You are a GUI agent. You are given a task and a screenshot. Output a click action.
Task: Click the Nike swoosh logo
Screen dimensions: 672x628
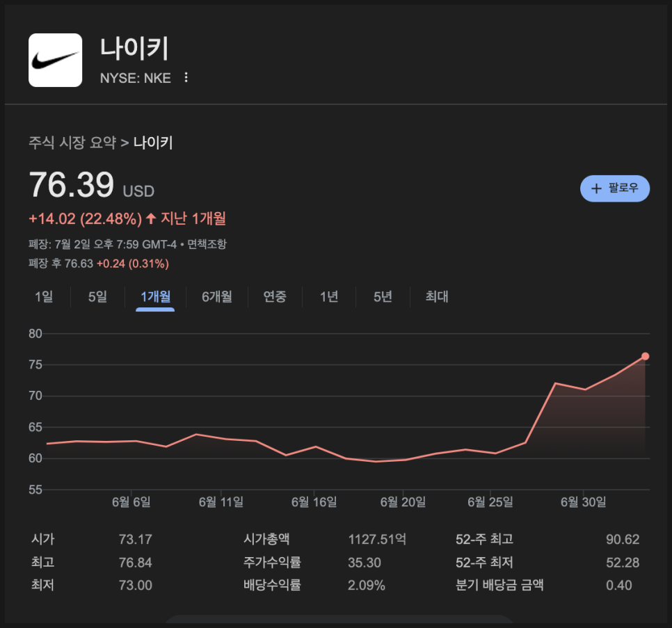click(55, 60)
